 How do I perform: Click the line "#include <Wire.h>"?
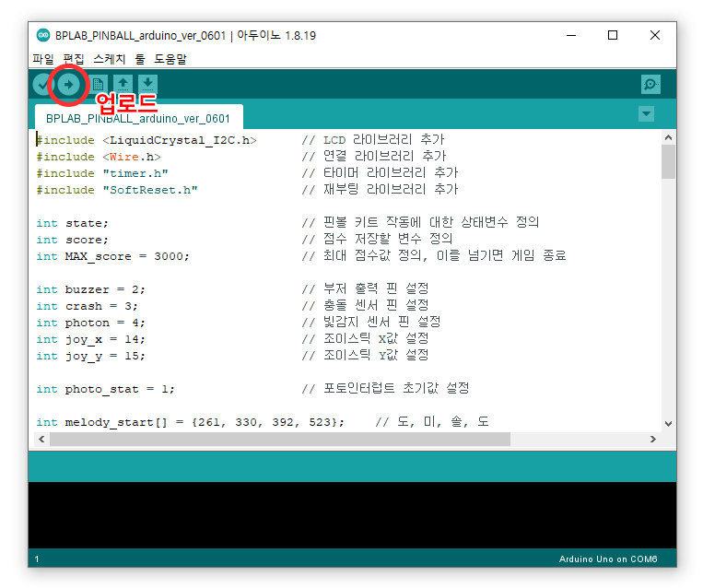click(x=99, y=157)
